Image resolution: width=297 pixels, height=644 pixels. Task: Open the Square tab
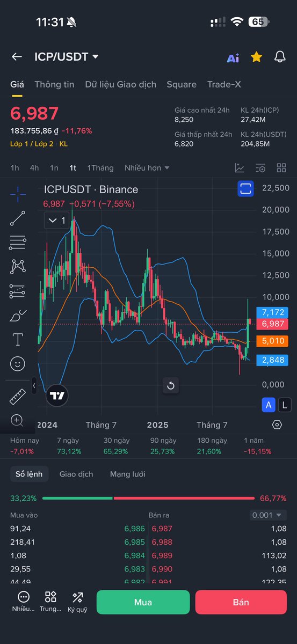(x=182, y=84)
